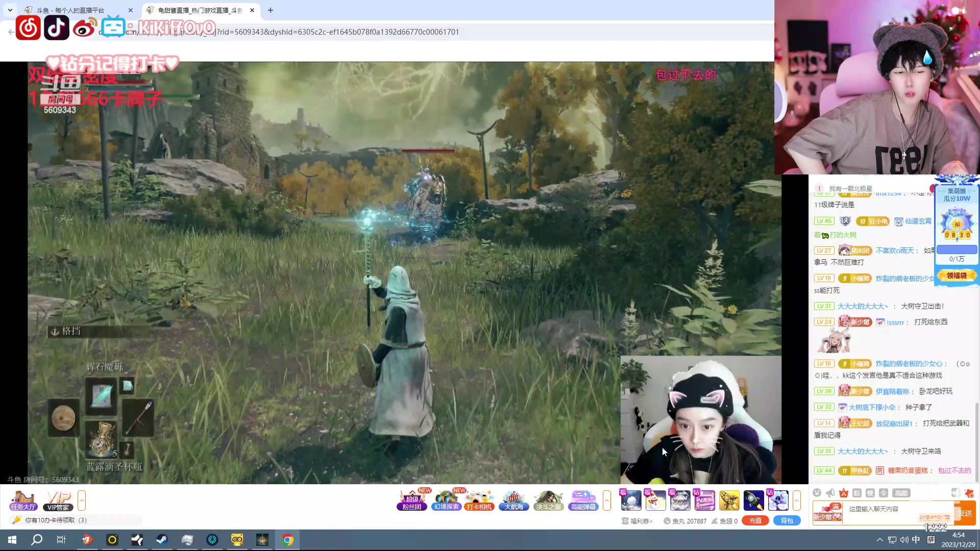Open the VIP管家 icon
The height and width of the screenshot is (551, 980).
pos(59,500)
